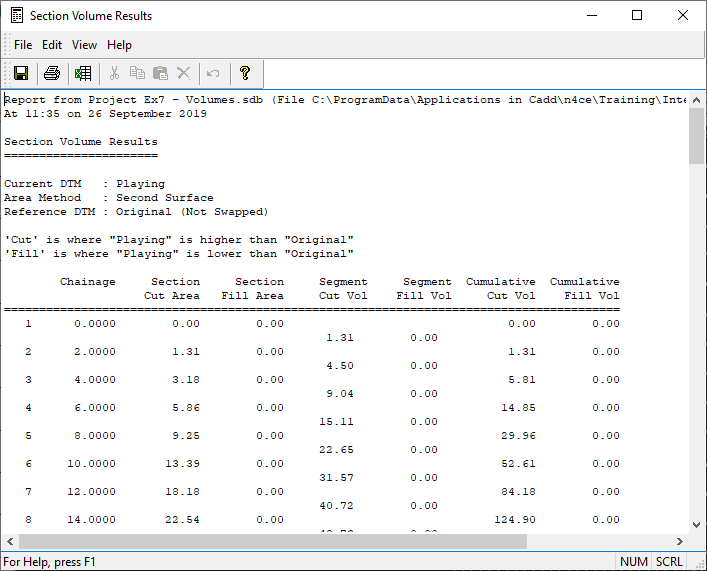The image size is (707, 571).
Task: Click the SCRL status bar indicator
Action: pos(669,562)
